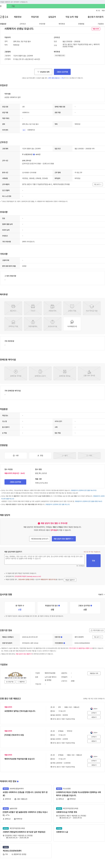
Task: Click info icon next to 빅데이터 추천 정보
Action: (x=18, y=781)
